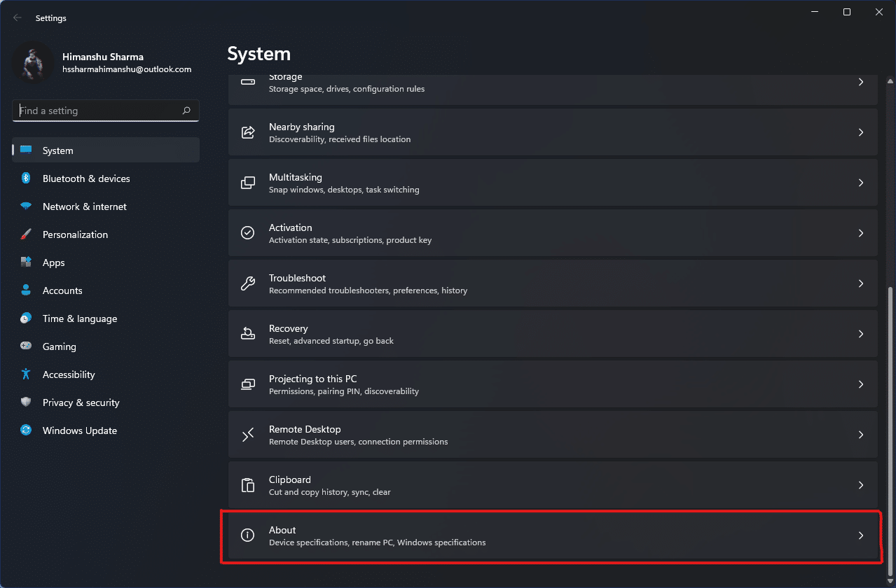Expand Storage settings chevron
The width and height of the screenshot is (896, 588).
click(x=861, y=82)
